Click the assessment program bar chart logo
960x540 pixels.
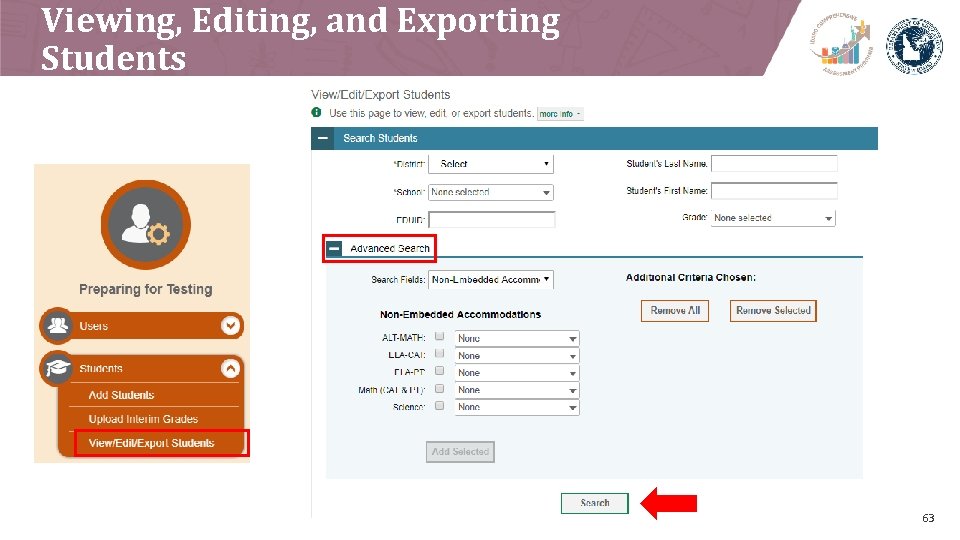click(841, 45)
